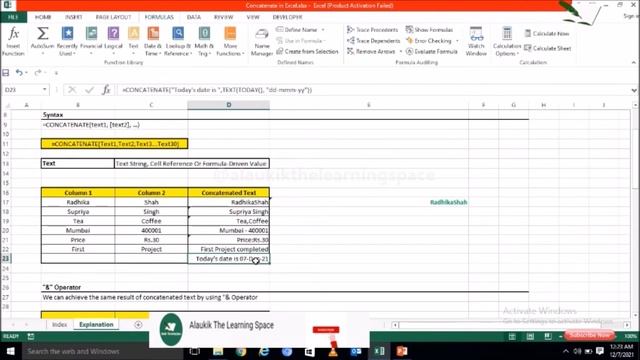Click Trace Precedents

[x=372, y=30]
